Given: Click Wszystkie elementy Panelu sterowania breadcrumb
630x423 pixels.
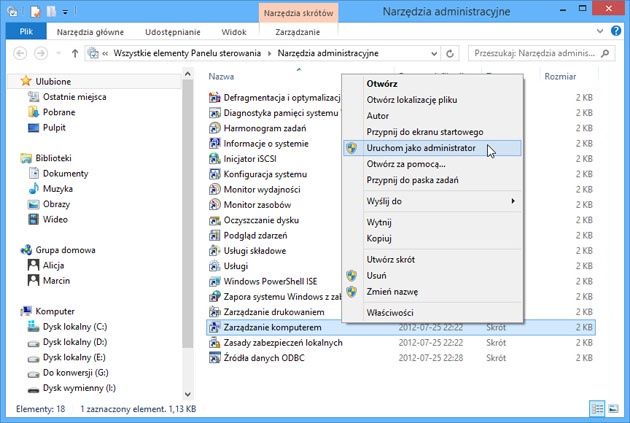Looking at the screenshot, I should click(x=187, y=53).
